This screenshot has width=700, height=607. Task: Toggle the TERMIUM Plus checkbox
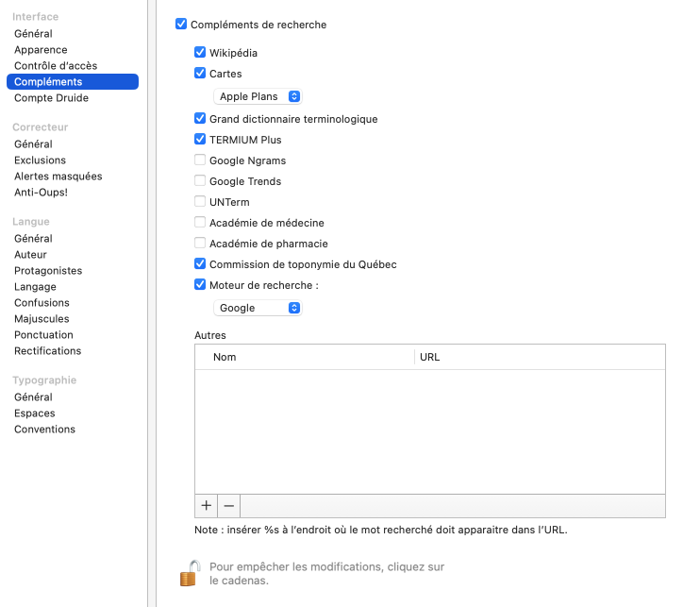click(200, 140)
